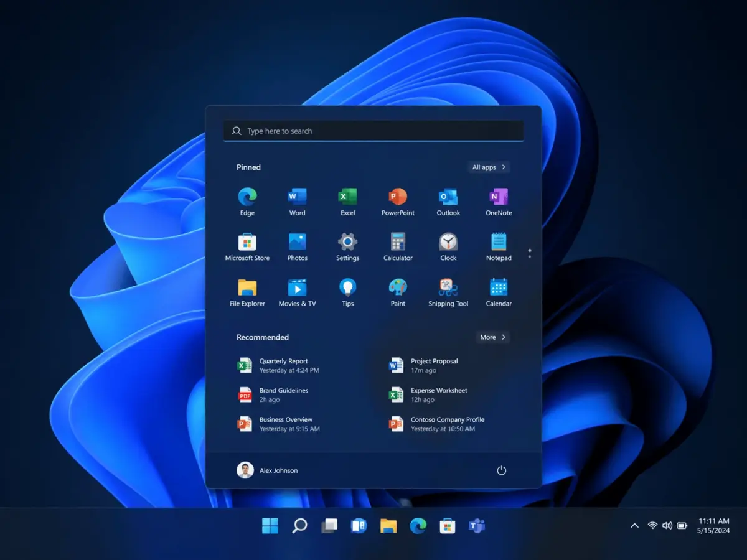This screenshot has height=560, width=747.
Task: Open the Settings gear app
Action: point(347,248)
